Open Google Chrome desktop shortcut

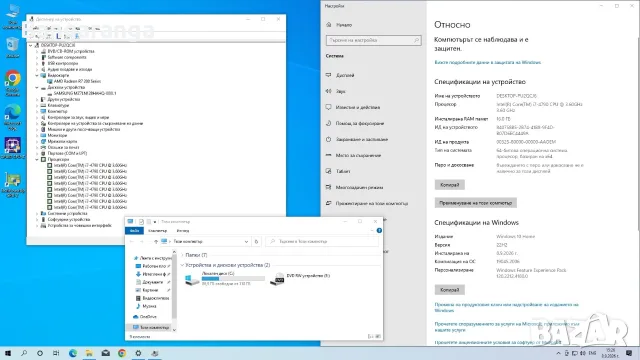click(x=13, y=84)
